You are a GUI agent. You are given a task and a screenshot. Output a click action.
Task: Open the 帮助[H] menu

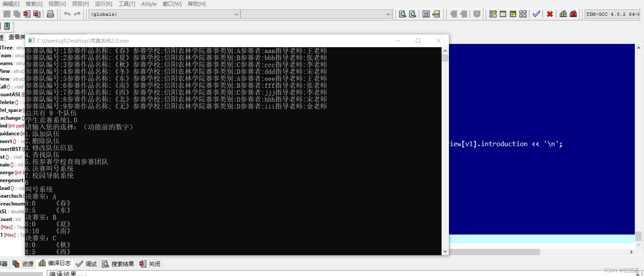(x=196, y=4)
